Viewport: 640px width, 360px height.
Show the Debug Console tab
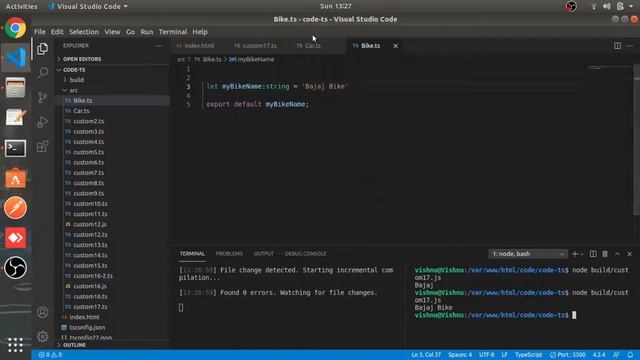coord(305,254)
